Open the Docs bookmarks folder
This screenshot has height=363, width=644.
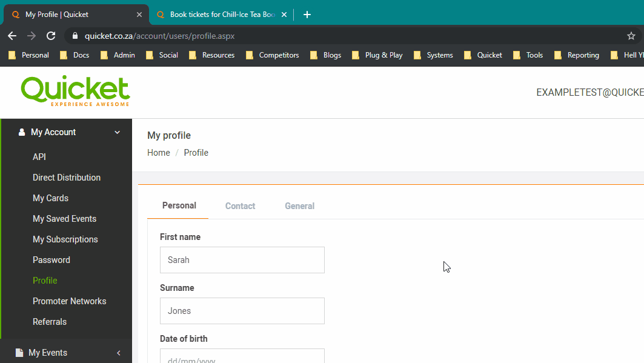pos(75,55)
